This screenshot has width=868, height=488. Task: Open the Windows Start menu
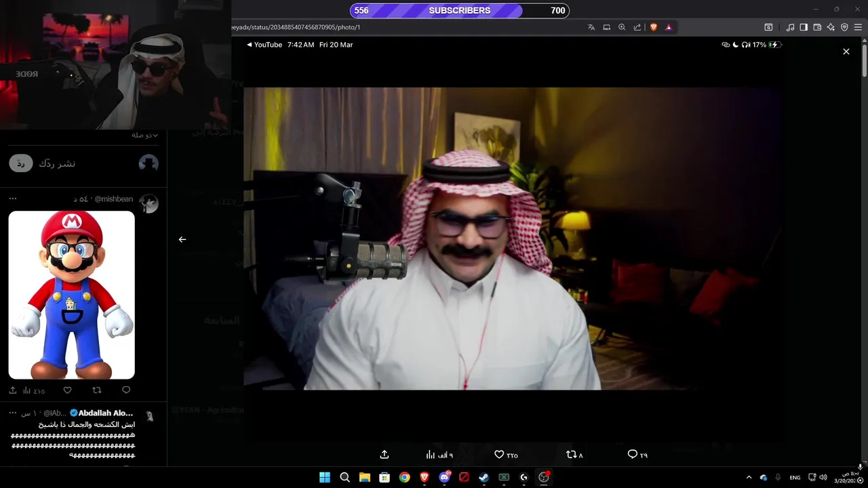click(x=325, y=477)
